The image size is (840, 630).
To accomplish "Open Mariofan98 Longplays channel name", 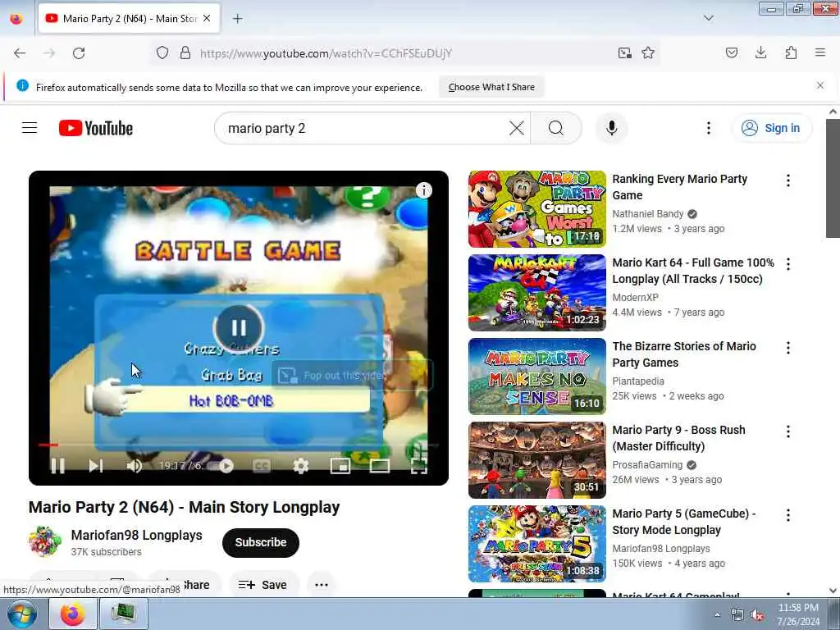I will (137, 535).
